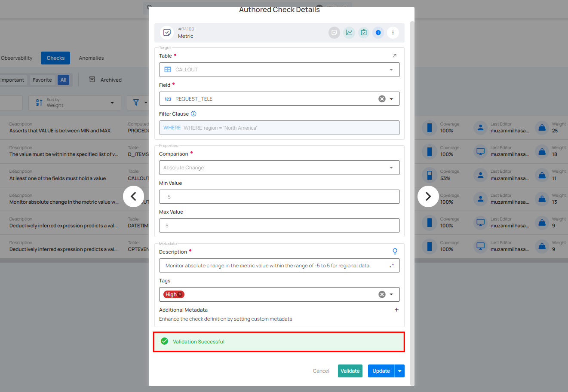The height and width of the screenshot is (392, 568).
Task: Click the Filter Clause info icon
Action: 193,114
